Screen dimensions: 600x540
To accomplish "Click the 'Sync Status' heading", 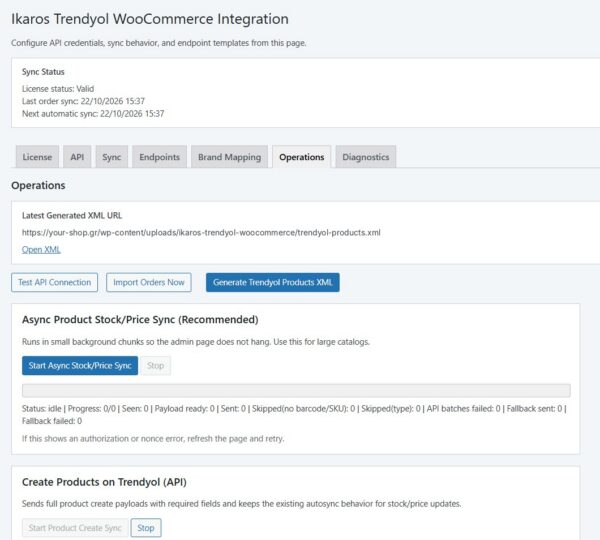I will coord(43,72).
